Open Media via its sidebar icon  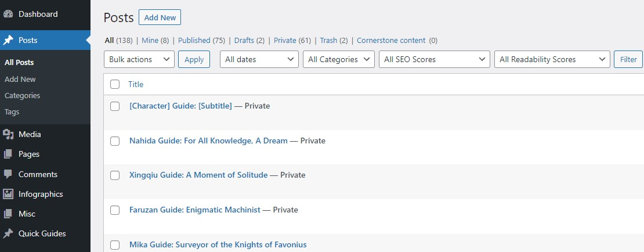(x=8, y=134)
